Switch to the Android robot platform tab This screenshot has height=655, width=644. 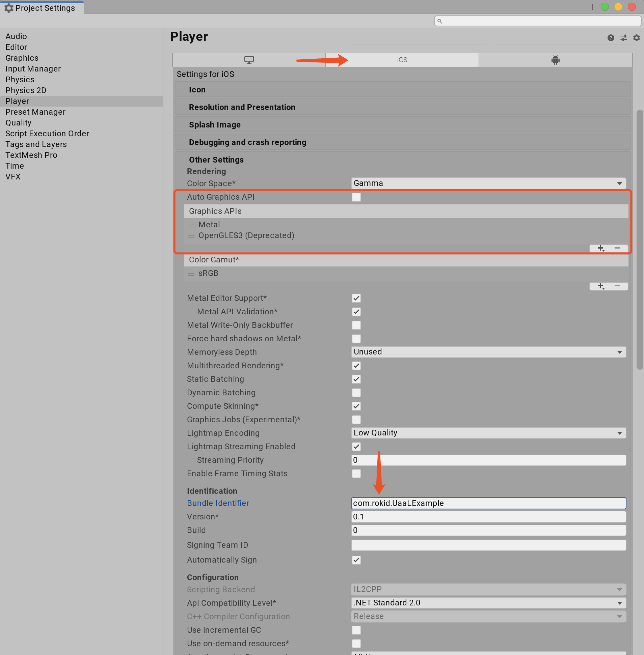555,60
